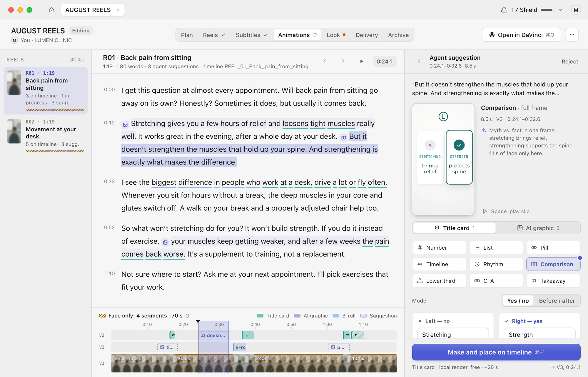Open the more options ellipsis menu
The height and width of the screenshot is (377, 588).
click(572, 35)
